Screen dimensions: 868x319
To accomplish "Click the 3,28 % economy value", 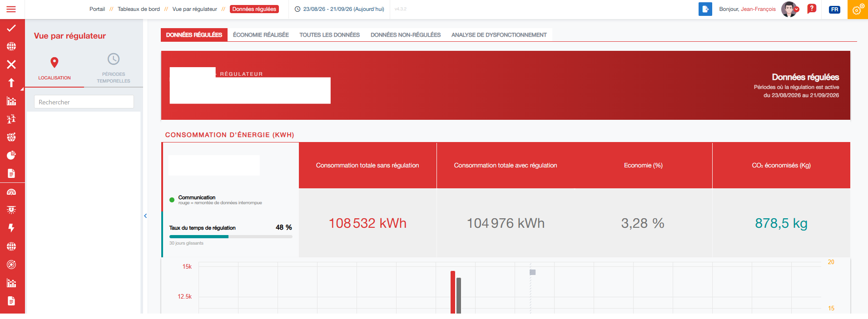I will 643,223.
